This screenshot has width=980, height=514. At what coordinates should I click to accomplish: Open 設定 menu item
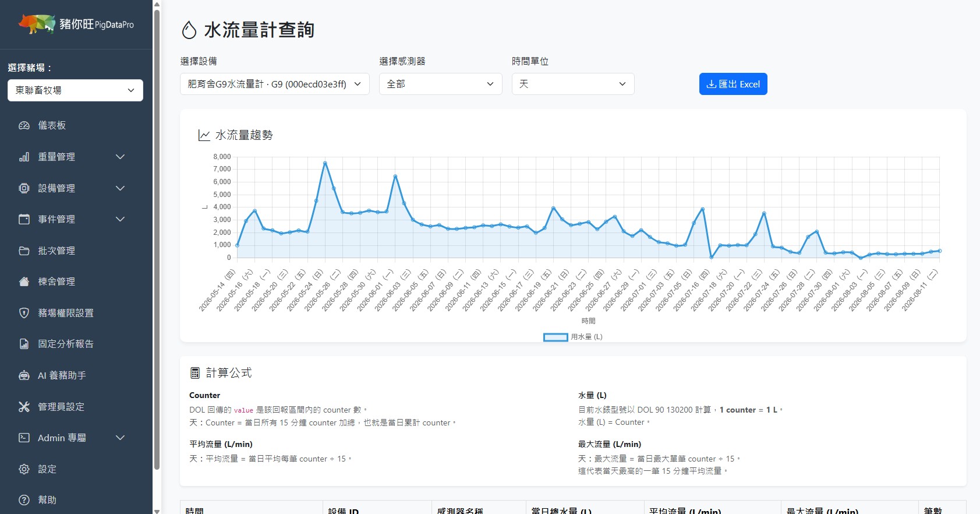(47, 469)
